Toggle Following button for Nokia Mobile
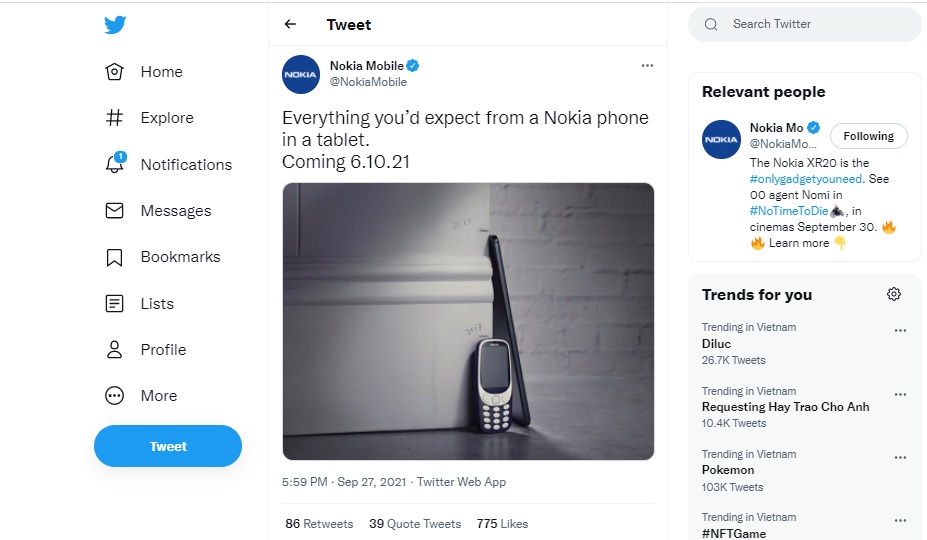This screenshot has width=927, height=540. click(868, 136)
